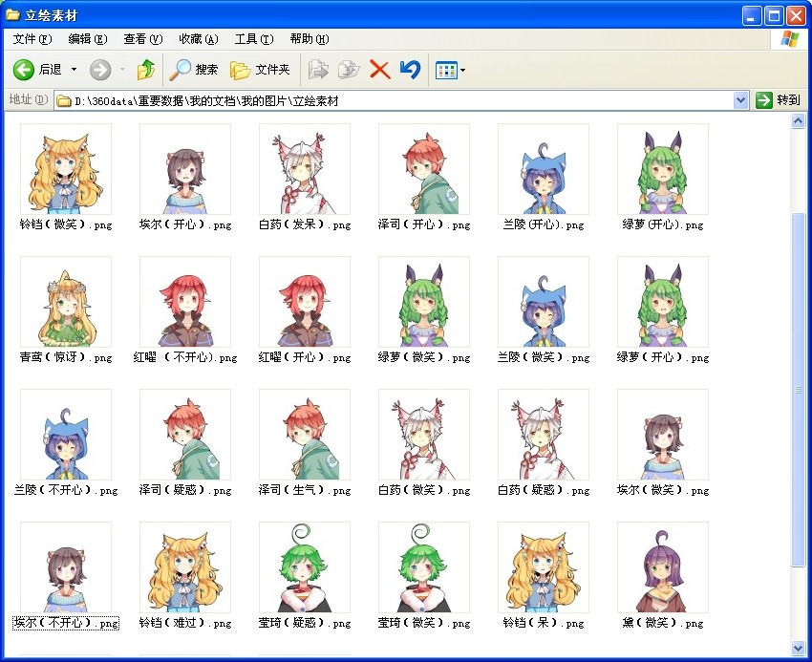
Task: Open the Back history dropdown arrow
Action: [x=75, y=70]
